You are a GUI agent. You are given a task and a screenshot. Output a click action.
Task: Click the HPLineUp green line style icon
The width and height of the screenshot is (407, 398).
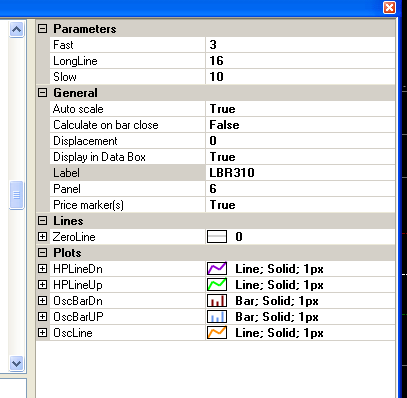217,285
